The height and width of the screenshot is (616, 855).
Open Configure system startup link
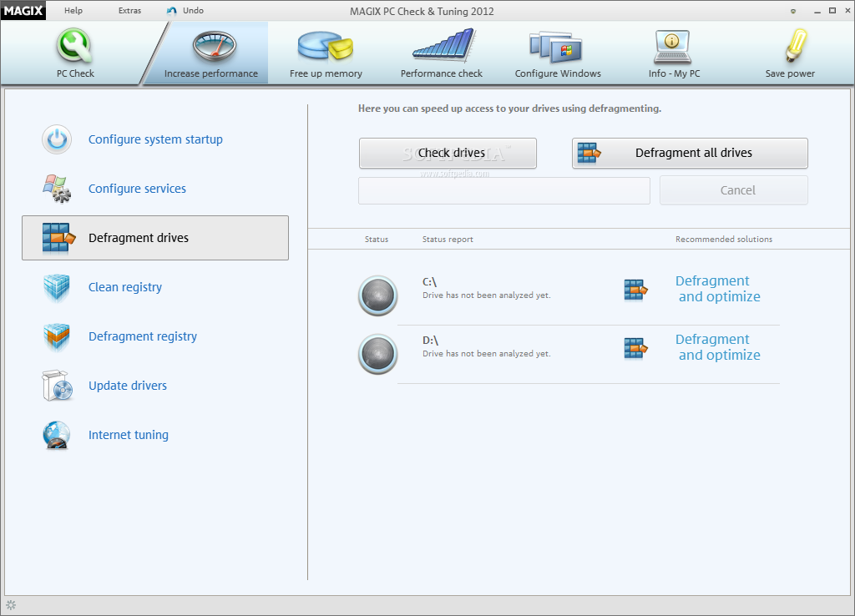pyautogui.click(x=155, y=139)
